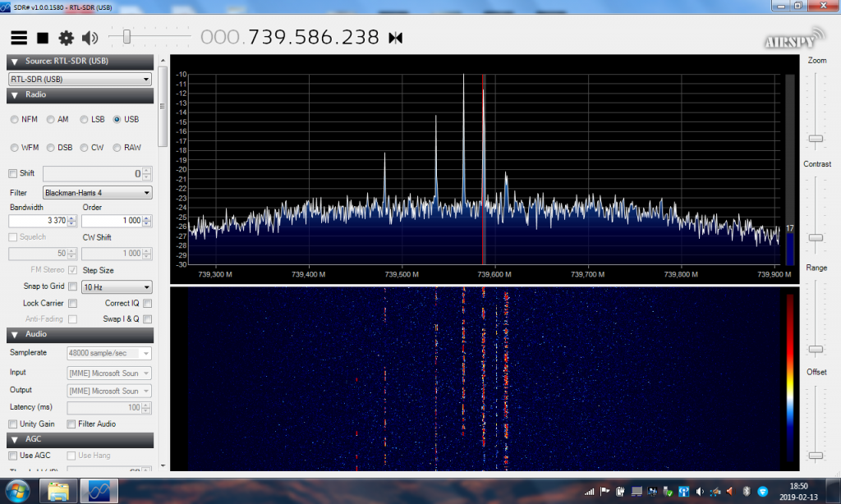841x504 pixels.
Task: Open the gear configuration settings
Action: pyautogui.click(x=66, y=38)
